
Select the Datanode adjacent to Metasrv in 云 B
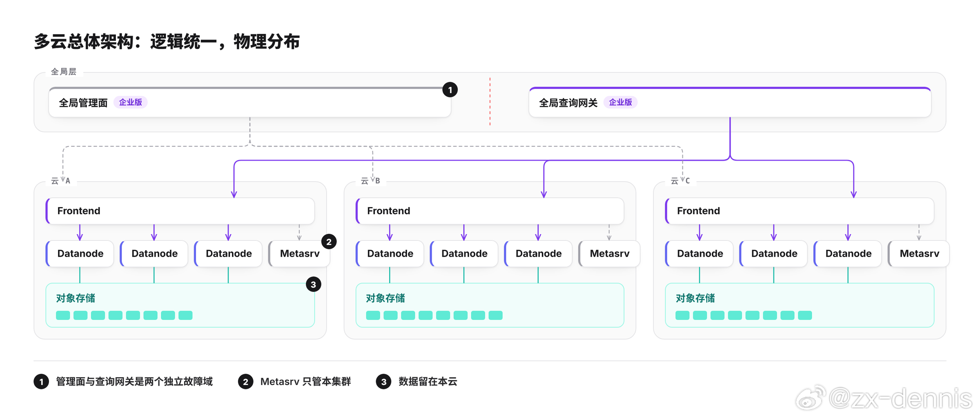tap(538, 253)
